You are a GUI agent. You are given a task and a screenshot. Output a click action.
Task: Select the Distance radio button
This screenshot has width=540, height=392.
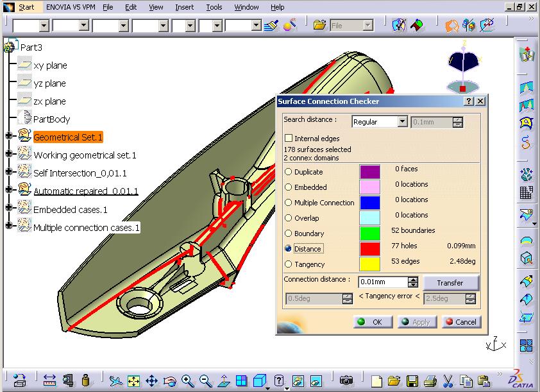[288, 248]
